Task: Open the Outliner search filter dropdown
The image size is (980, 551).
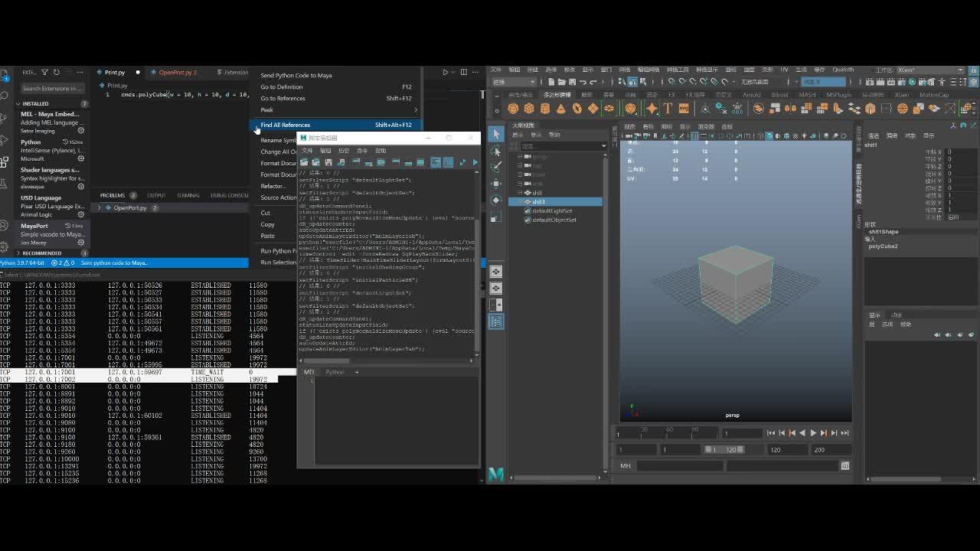Action: (604, 145)
